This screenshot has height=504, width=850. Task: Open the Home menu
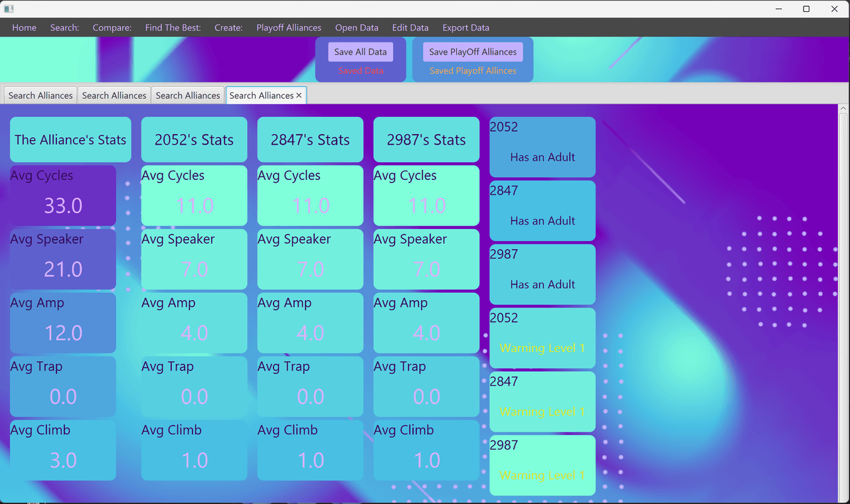point(24,28)
